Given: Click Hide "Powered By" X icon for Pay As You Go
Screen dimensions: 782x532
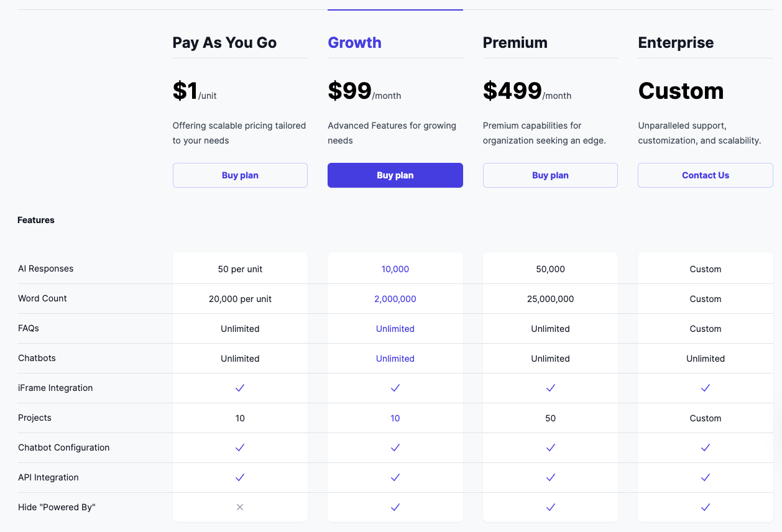Looking at the screenshot, I should 240,507.
